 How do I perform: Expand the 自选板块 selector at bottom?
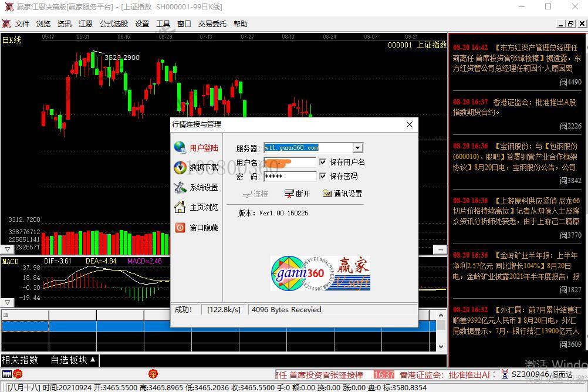[x=73, y=360]
